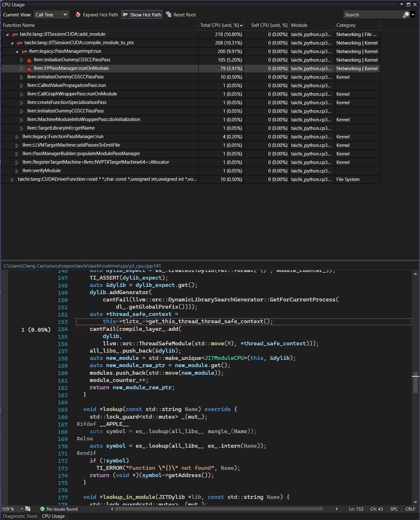
Task: Click the horizontal scrollbar in code editor
Action: point(219,509)
